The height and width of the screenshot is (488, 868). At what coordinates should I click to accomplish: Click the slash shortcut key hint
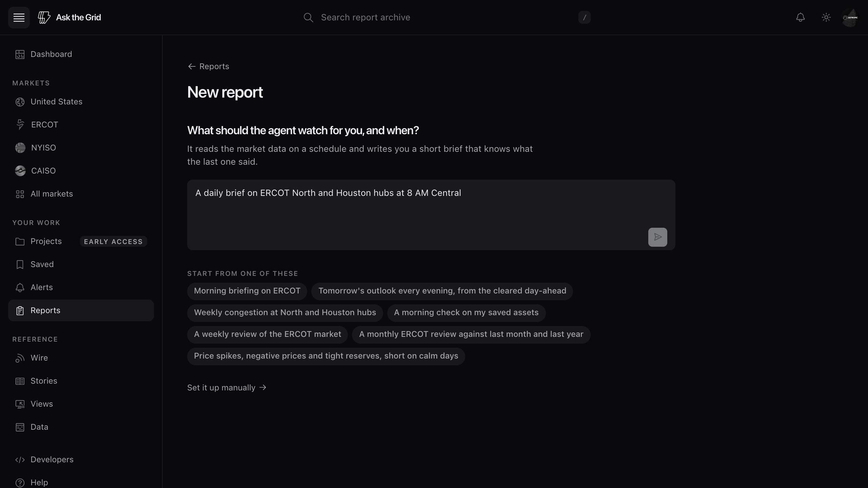[584, 18]
